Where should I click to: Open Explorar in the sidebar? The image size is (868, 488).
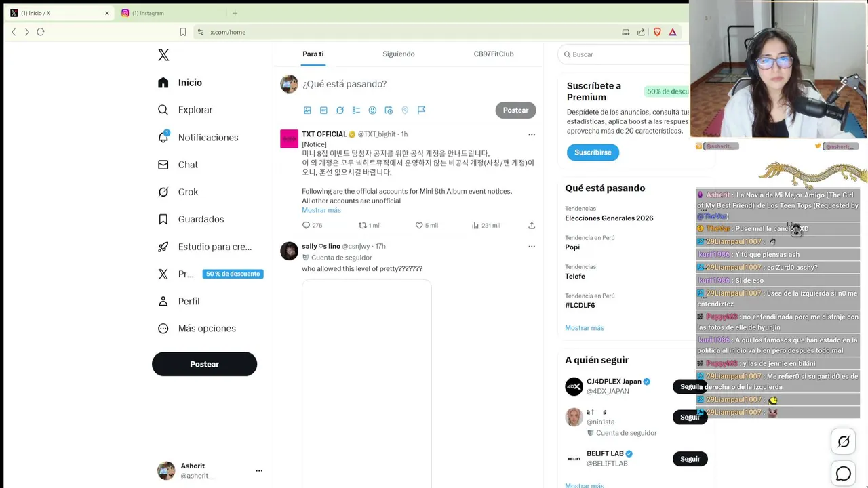pyautogui.click(x=185, y=110)
